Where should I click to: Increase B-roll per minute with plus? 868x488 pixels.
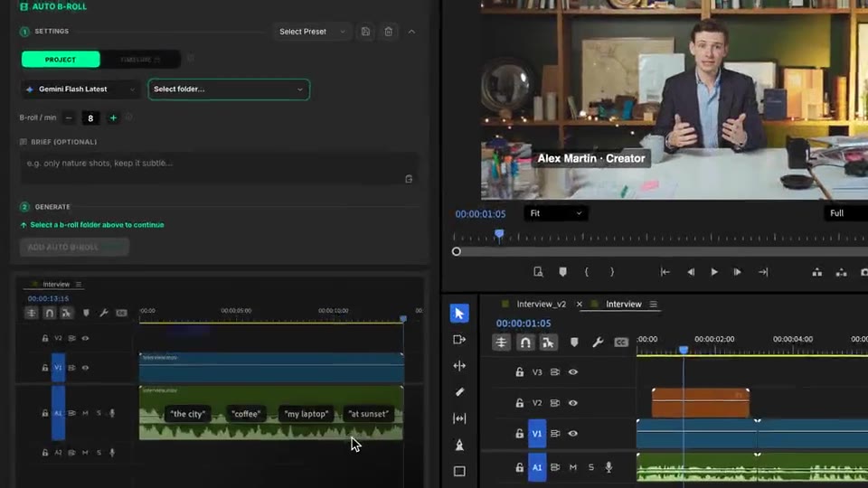point(113,117)
